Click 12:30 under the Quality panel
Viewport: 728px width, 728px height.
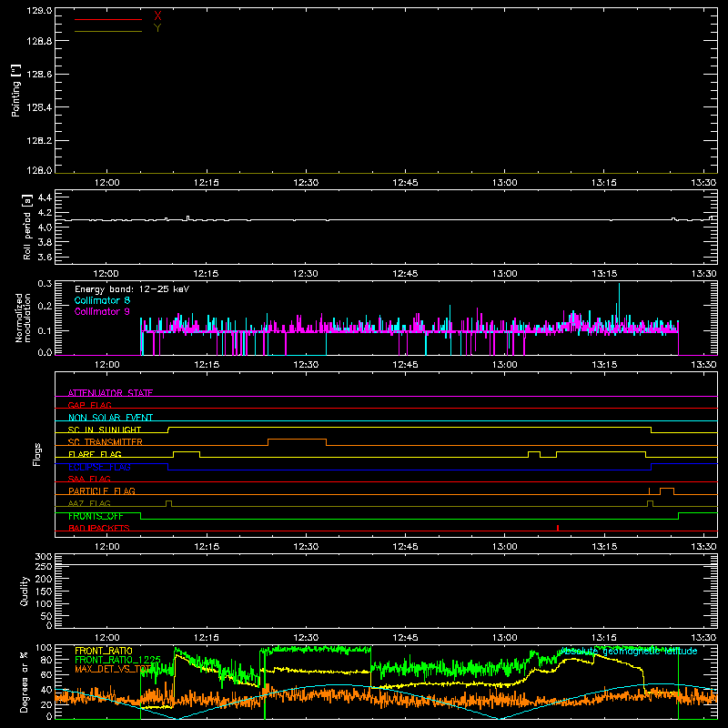(x=306, y=638)
